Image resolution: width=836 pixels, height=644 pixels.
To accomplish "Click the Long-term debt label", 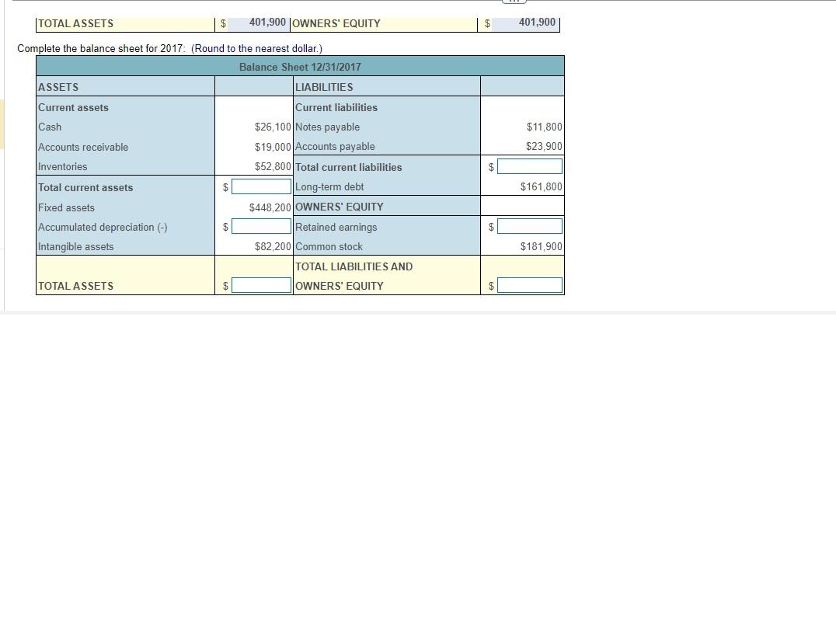I will [x=329, y=186].
